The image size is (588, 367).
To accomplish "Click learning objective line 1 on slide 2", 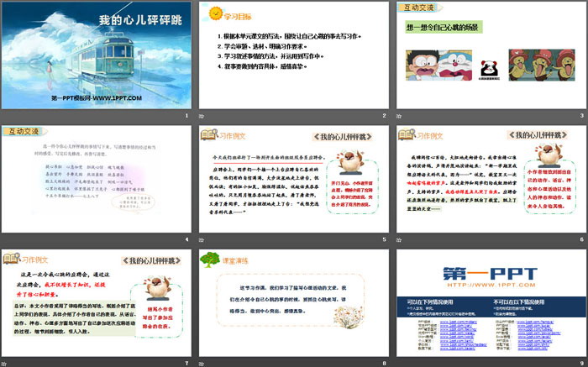I will (x=289, y=37).
